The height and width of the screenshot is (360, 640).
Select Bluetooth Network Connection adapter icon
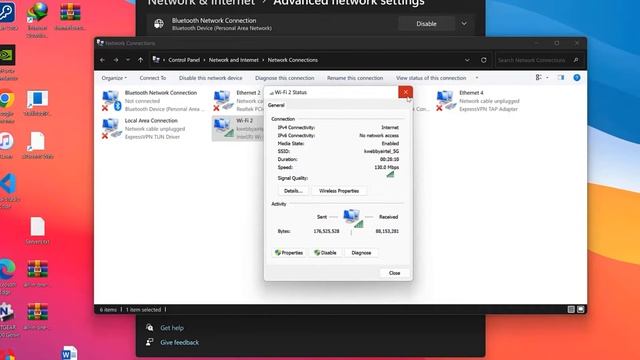tap(111, 100)
